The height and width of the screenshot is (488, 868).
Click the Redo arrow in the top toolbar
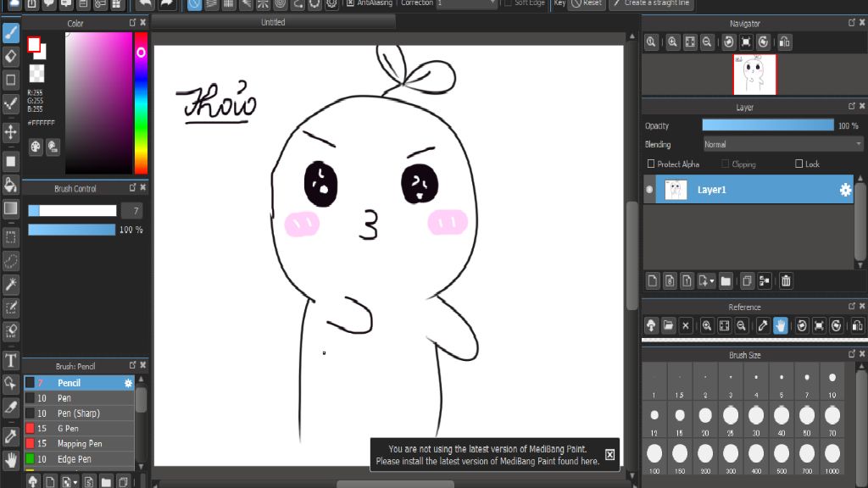coord(166,4)
